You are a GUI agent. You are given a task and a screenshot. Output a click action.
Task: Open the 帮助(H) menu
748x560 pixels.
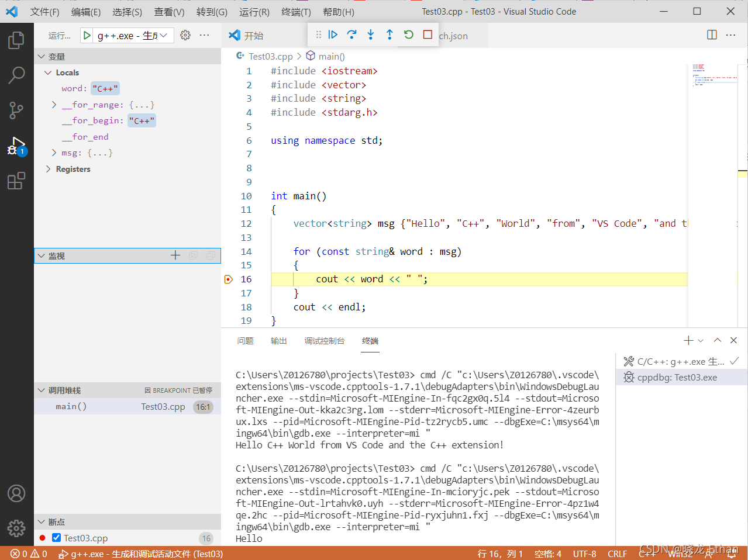[339, 12]
